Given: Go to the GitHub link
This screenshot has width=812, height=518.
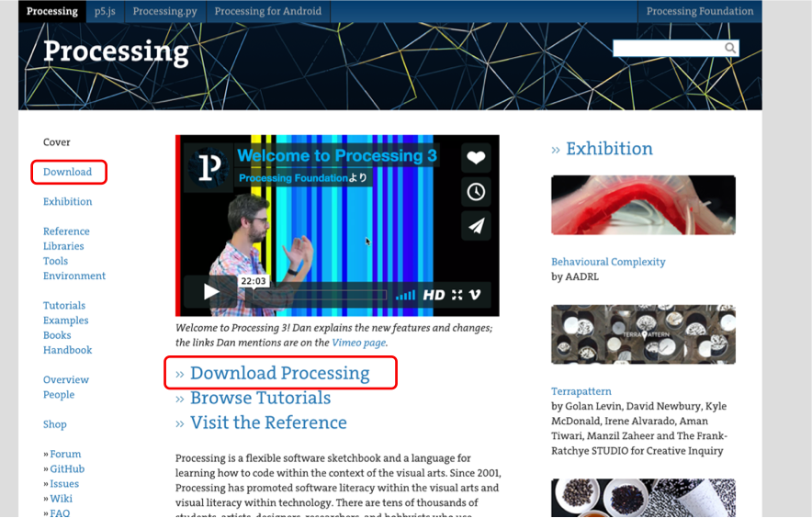Looking at the screenshot, I should coord(67,468).
